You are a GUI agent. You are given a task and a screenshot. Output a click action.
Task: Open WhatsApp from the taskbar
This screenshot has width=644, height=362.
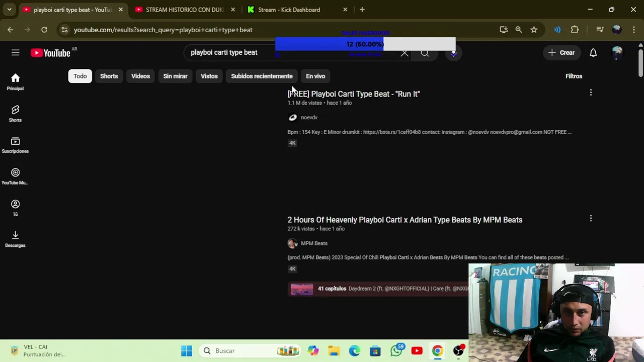396,351
